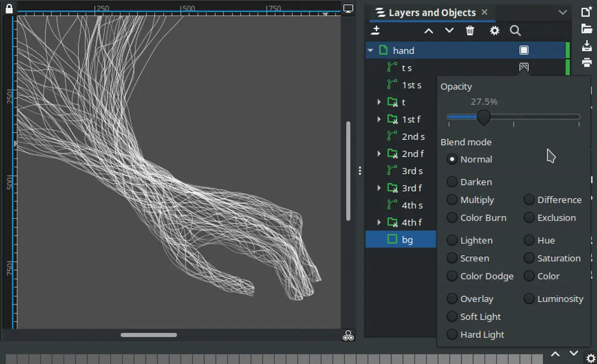Open the layer settings gear
597x364 pixels.
click(x=494, y=30)
